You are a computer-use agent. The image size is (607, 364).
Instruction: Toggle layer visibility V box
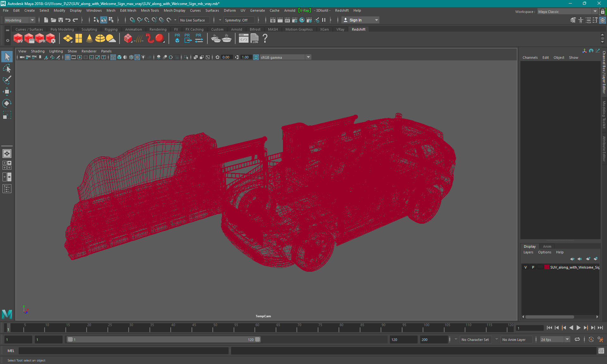(x=526, y=267)
